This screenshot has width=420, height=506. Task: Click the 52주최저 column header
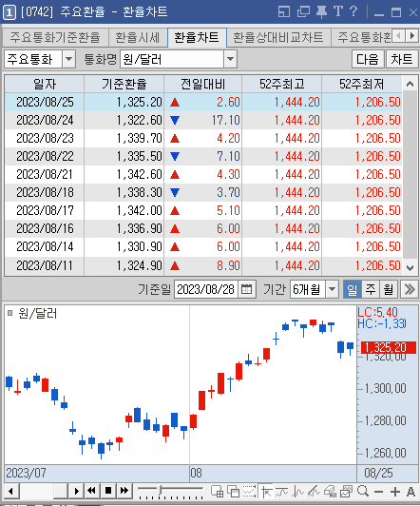click(362, 85)
